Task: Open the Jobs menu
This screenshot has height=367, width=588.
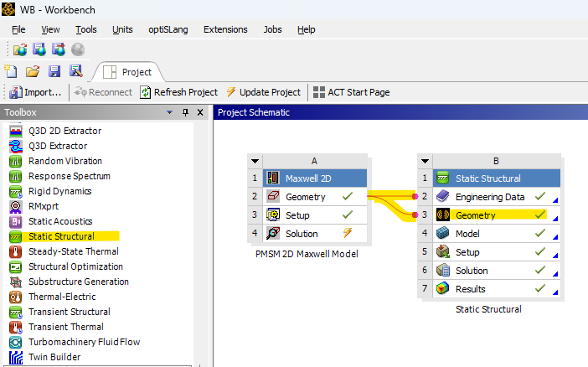Action: 272,29
